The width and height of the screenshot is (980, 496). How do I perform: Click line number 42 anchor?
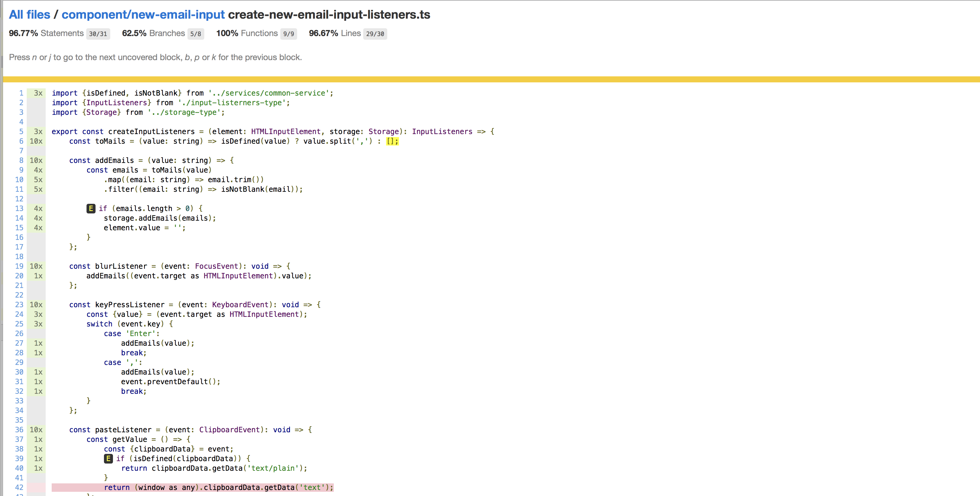[20, 487]
